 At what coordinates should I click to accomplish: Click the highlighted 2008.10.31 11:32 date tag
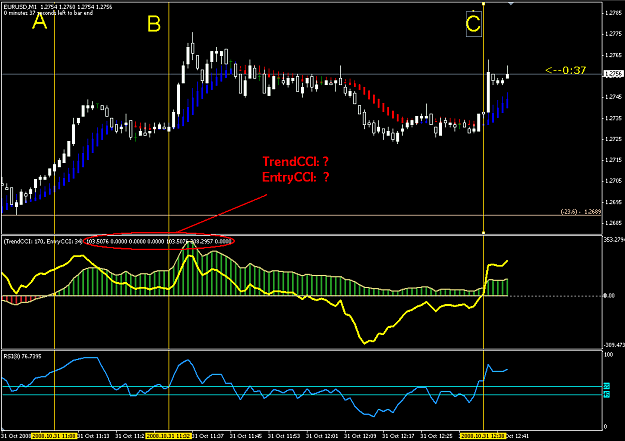coord(169,436)
